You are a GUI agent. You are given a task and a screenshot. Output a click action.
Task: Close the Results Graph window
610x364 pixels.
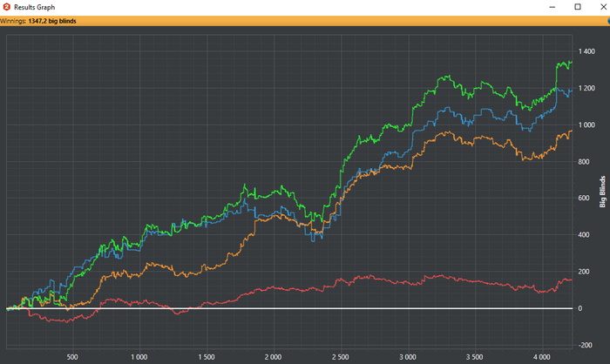tap(603, 7)
